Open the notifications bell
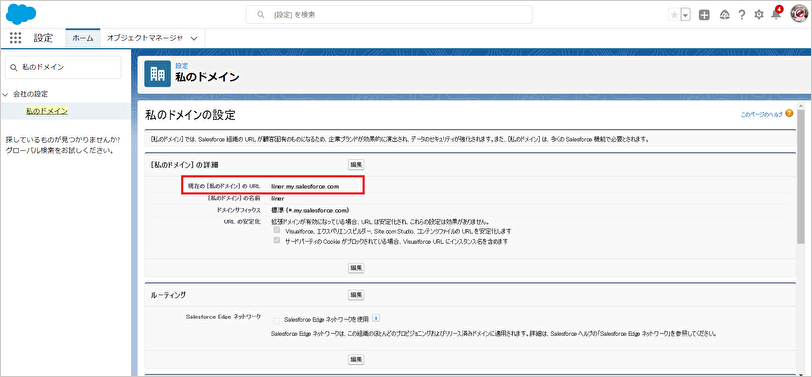 [x=776, y=14]
